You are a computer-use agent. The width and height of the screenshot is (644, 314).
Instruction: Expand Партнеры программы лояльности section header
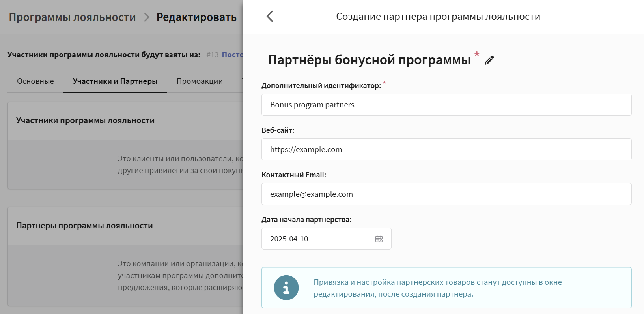(x=84, y=226)
